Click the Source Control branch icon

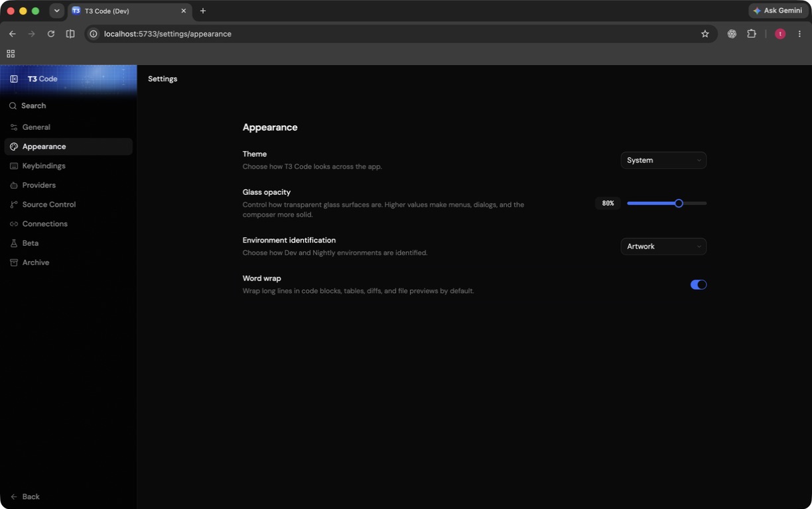[x=14, y=205]
